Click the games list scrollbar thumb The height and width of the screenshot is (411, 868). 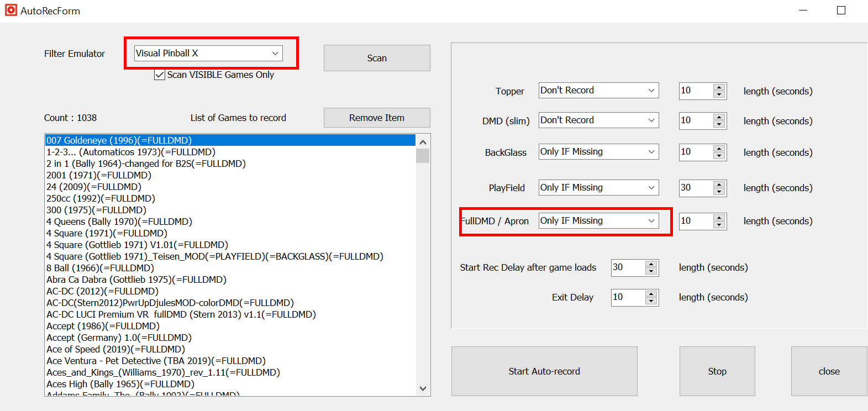coord(423,156)
